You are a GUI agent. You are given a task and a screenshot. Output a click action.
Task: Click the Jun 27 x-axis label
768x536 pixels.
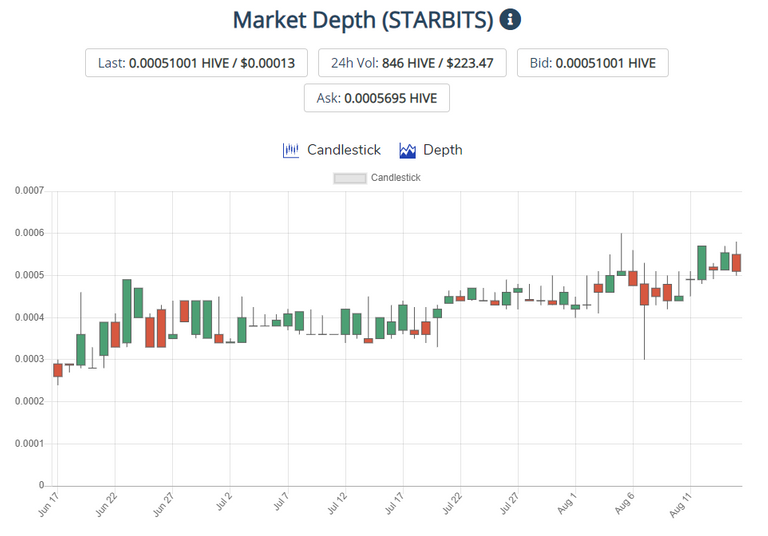(x=164, y=505)
